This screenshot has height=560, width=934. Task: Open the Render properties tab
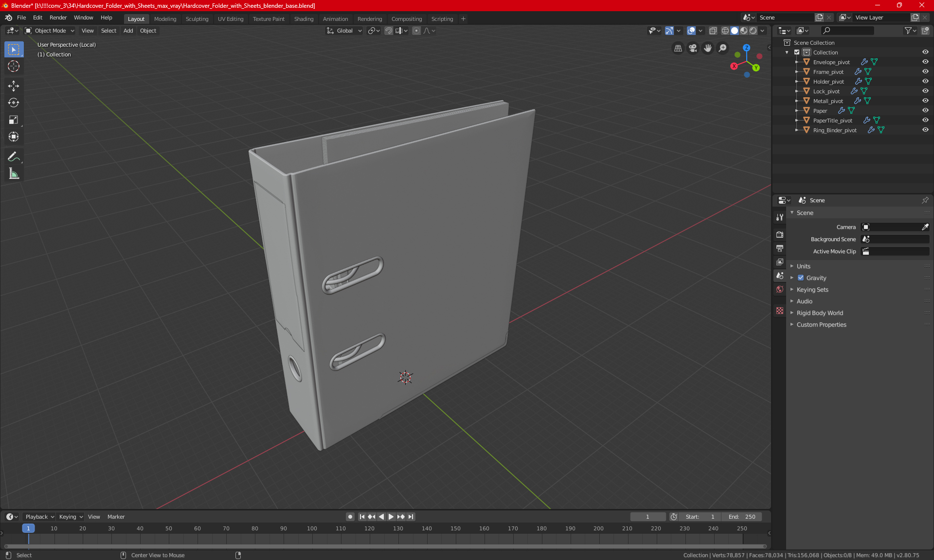(780, 234)
